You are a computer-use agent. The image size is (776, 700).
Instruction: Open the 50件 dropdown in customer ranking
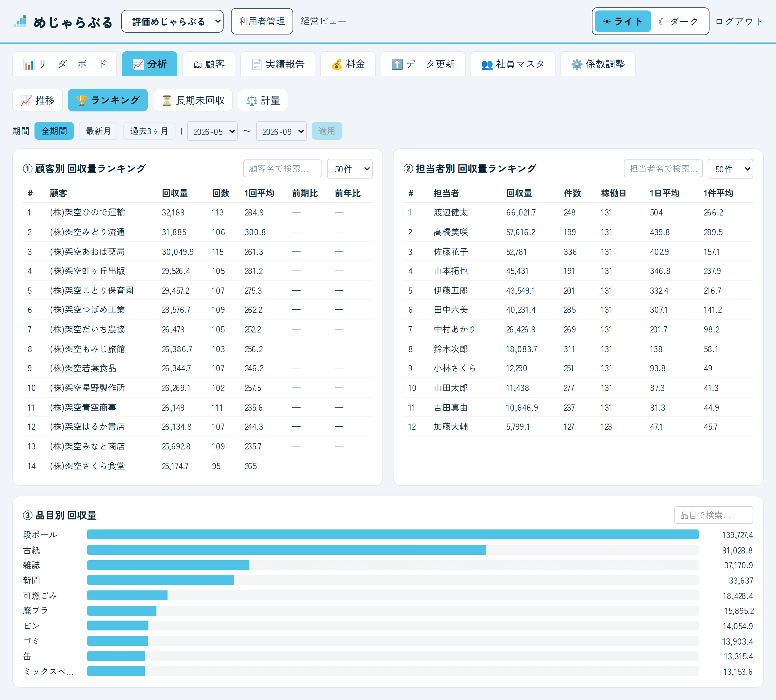[350, 169]
